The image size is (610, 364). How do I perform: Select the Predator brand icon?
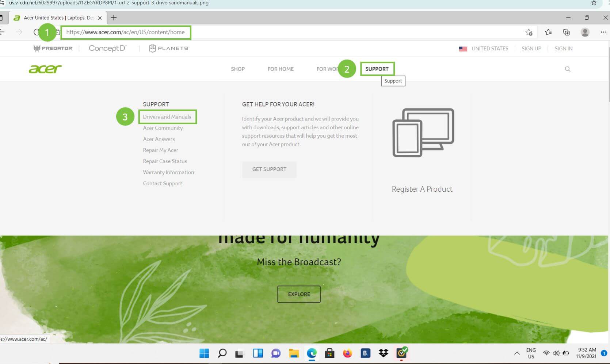point(52,48)
